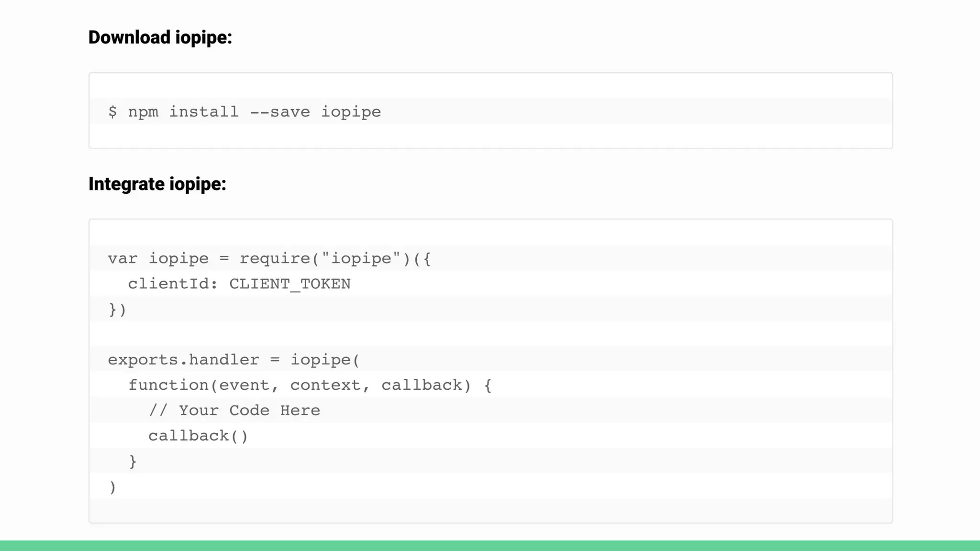Click the dollar sign prompt in the command

pos(112,112)
